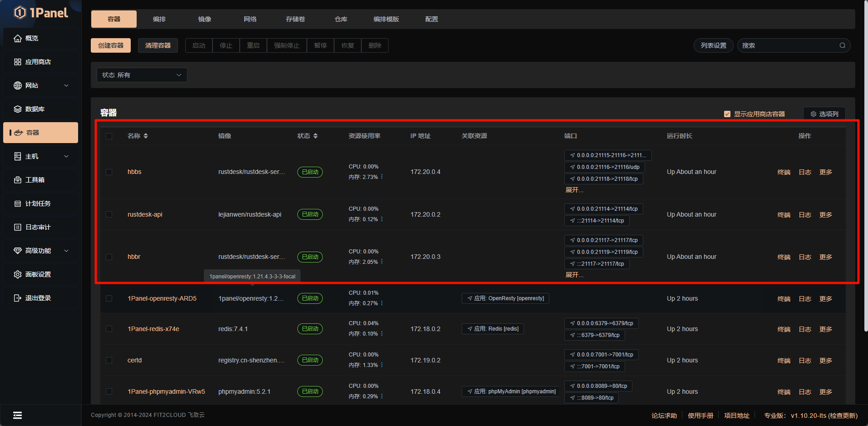Click memory details dots for hbbs
Image resolution: width=868 pixels, height=426 pixels.
coord(382,177)
